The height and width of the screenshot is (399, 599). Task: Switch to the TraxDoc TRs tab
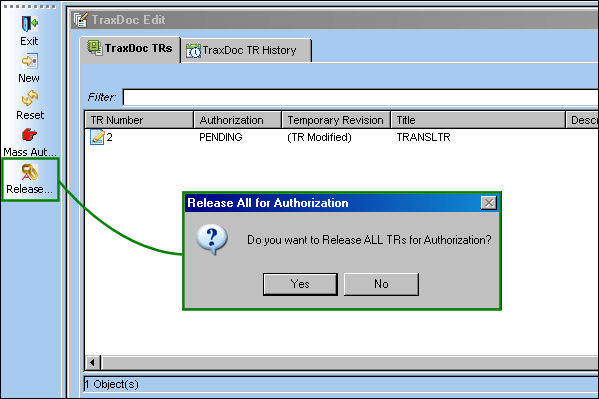[x=130, y=49]
